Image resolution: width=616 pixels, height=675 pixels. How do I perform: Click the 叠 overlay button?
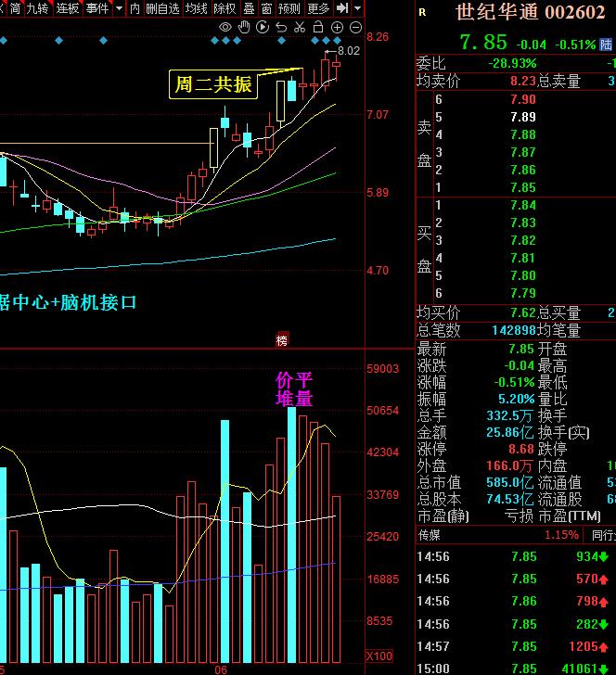tap(249, 7)
